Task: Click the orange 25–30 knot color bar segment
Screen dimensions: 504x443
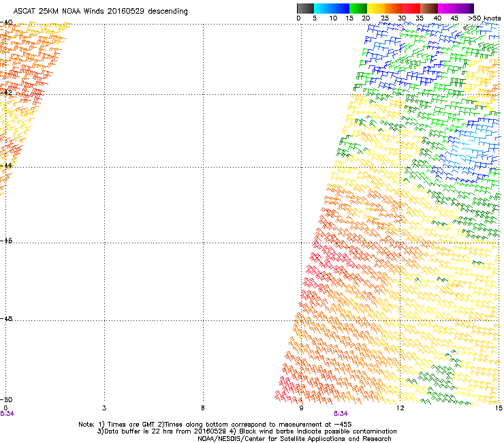Action: click(394, 8)
